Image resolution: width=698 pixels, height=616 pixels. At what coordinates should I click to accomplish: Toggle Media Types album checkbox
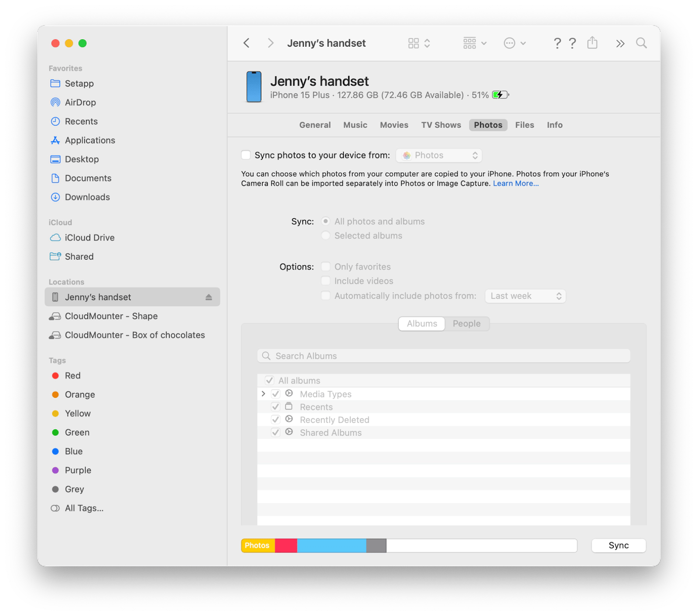[275, 394]
